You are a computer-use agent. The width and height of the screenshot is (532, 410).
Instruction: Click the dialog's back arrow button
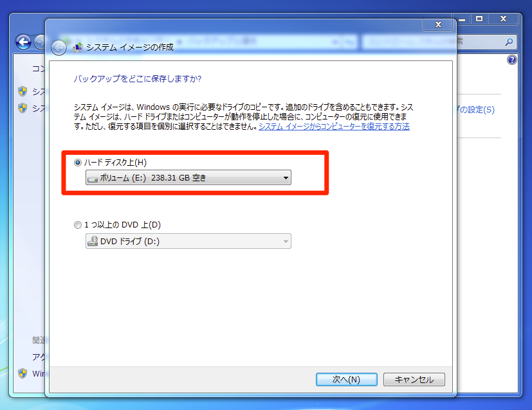point(59,48)
